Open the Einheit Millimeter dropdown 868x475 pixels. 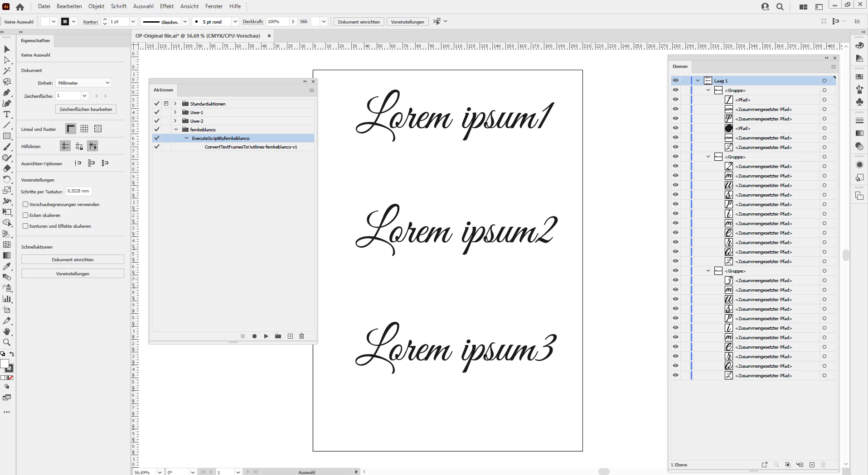(83, 83)
